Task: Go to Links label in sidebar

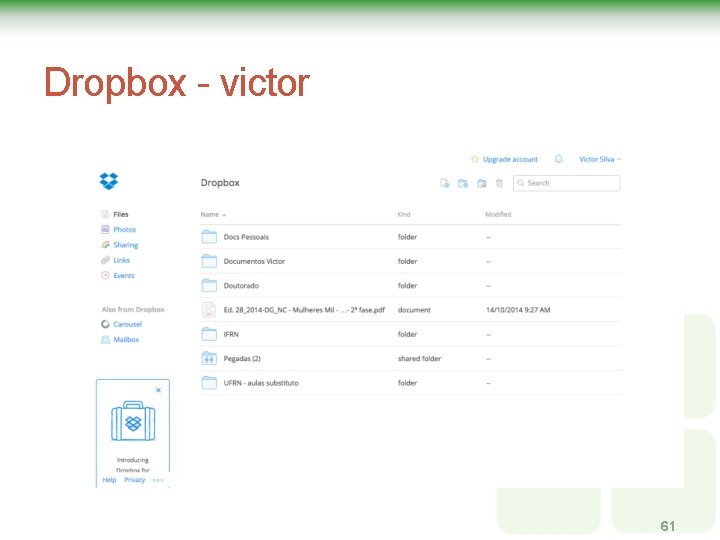Action: tap(121, 260)
